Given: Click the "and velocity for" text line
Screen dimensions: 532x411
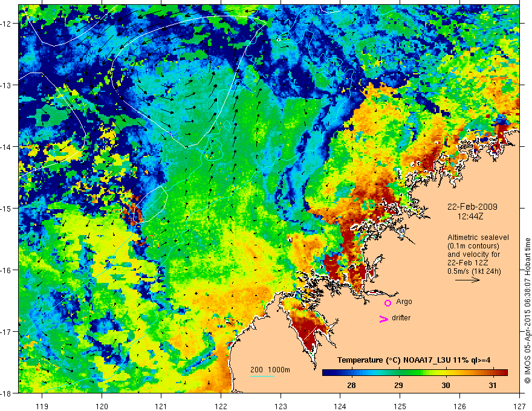Looking at the screenshot, I should pyautogui.click(x=473, y=254).
